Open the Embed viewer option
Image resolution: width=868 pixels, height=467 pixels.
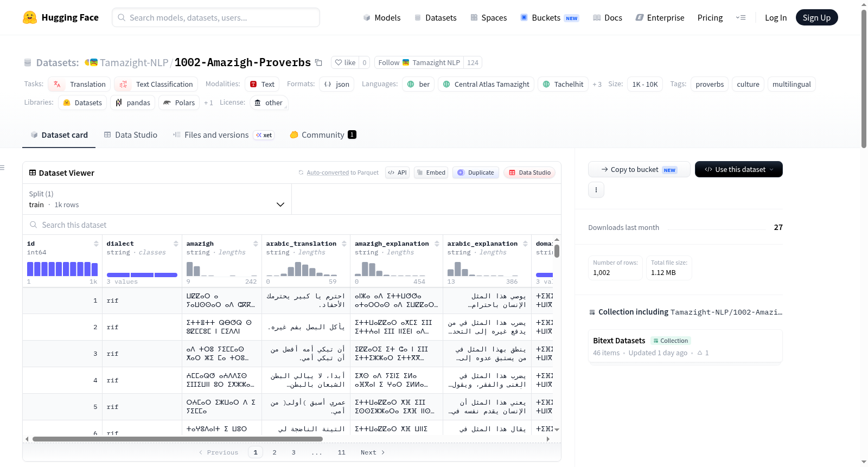pyautogui.click(x=431, y=172)
